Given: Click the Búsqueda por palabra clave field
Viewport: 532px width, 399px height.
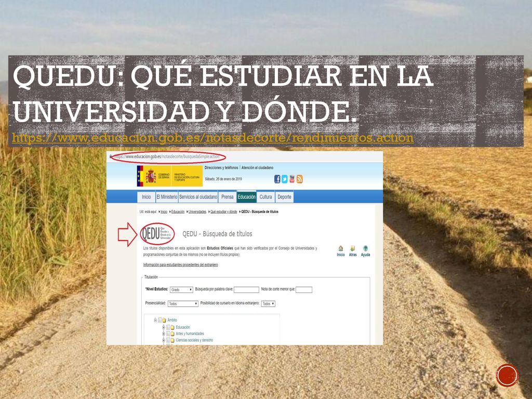Looking at the screenshot, I should 246,290.
